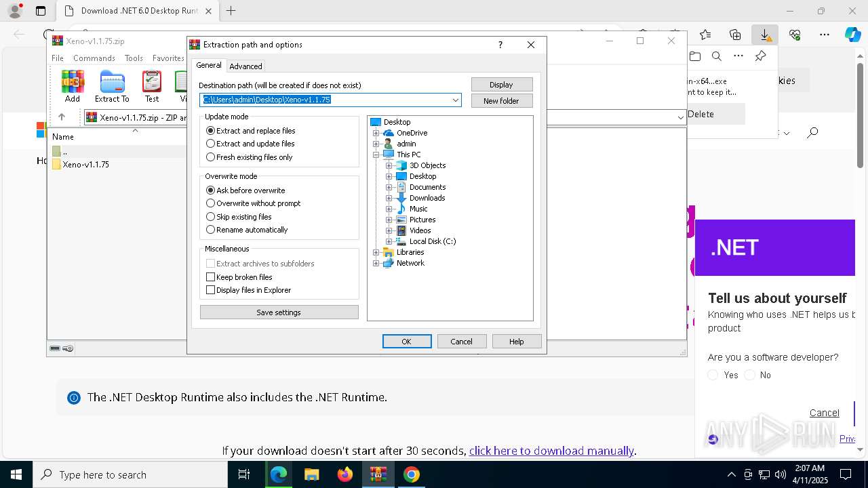Click the Edge profile avatar icon
The height and width of the screenshot is (488, 868).
(x=14, y=11)
